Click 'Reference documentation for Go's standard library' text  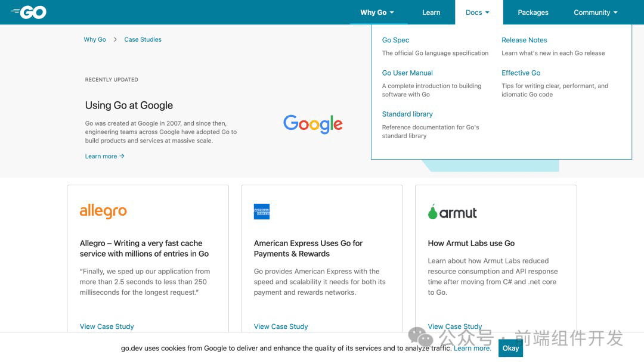(431, 131)
